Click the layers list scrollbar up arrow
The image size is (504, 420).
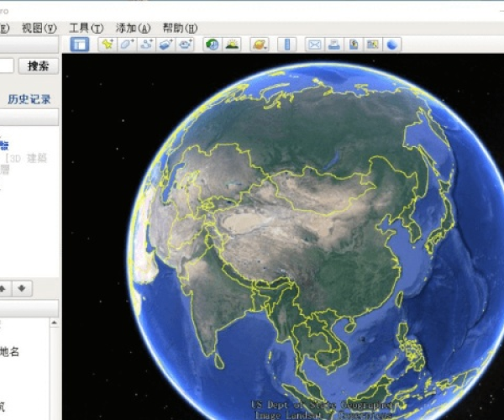54,323
